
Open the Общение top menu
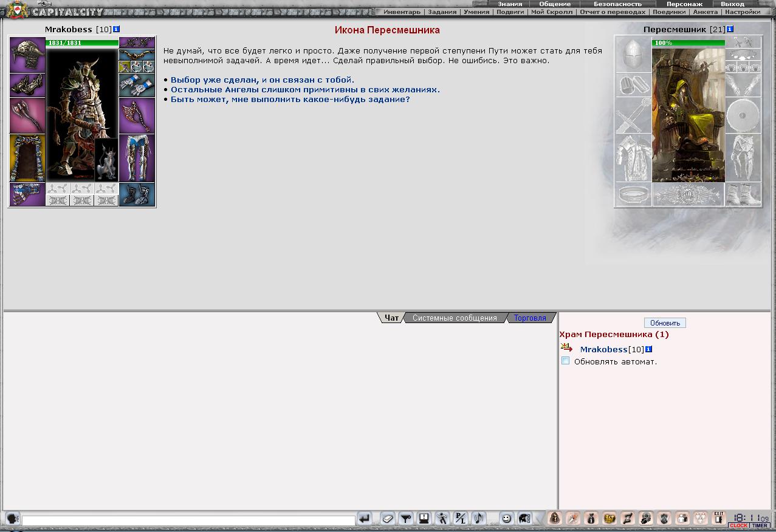(555, 4)
